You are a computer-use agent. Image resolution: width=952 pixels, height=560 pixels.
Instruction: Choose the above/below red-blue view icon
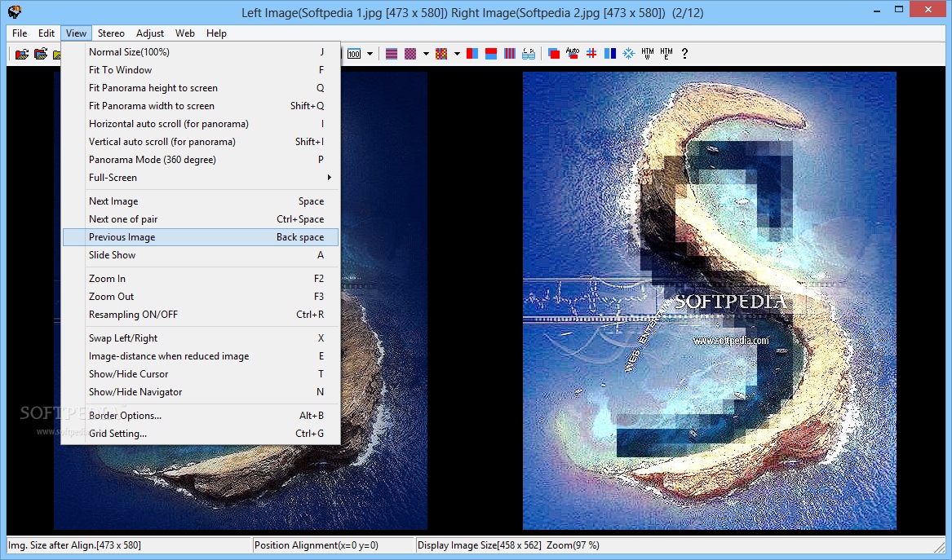point(491,54)
